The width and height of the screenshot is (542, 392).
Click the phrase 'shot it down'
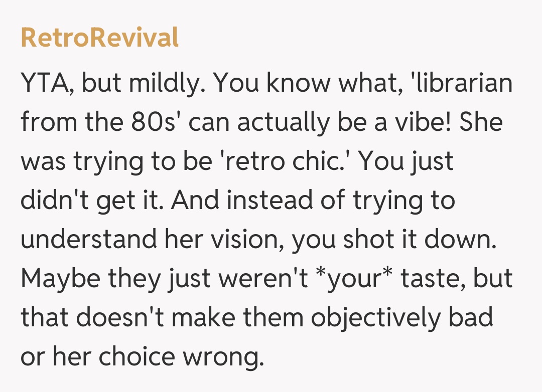click(x=419, y=240)
